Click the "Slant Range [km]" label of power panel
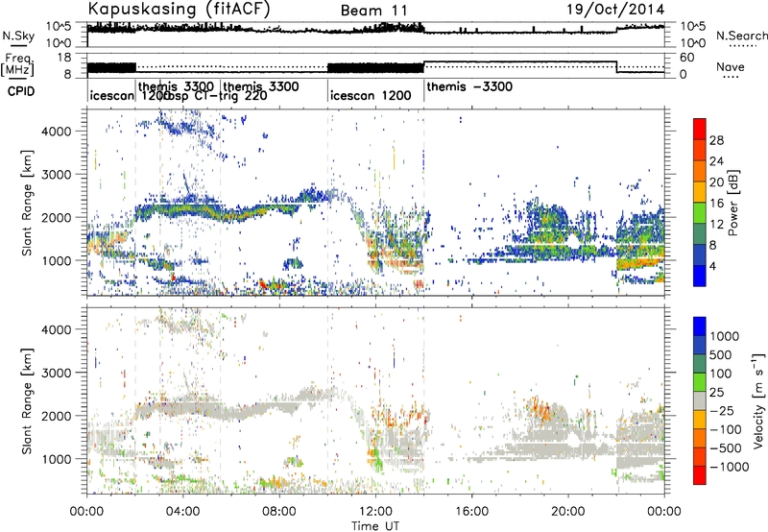The height and width of the screenshot is (532, 768). (27, 203)
